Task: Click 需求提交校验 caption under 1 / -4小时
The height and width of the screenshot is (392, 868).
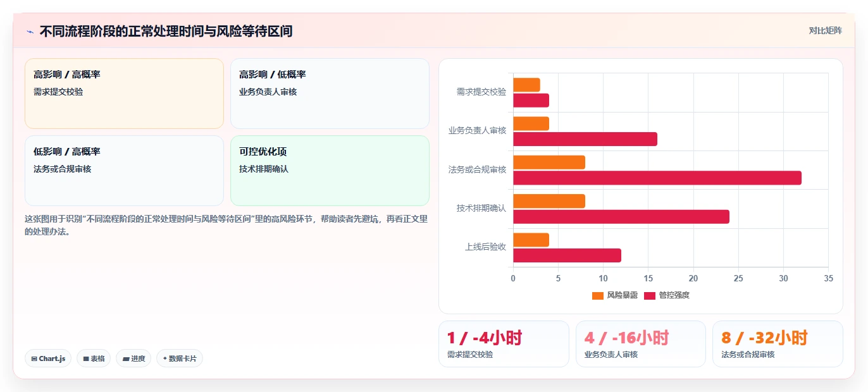Action: (470, 355)
